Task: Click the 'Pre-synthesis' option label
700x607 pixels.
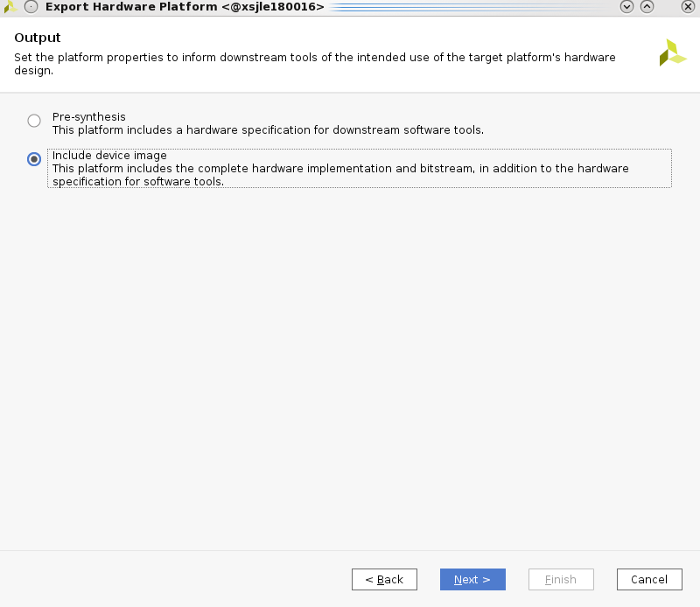Action: pos(89,116)
